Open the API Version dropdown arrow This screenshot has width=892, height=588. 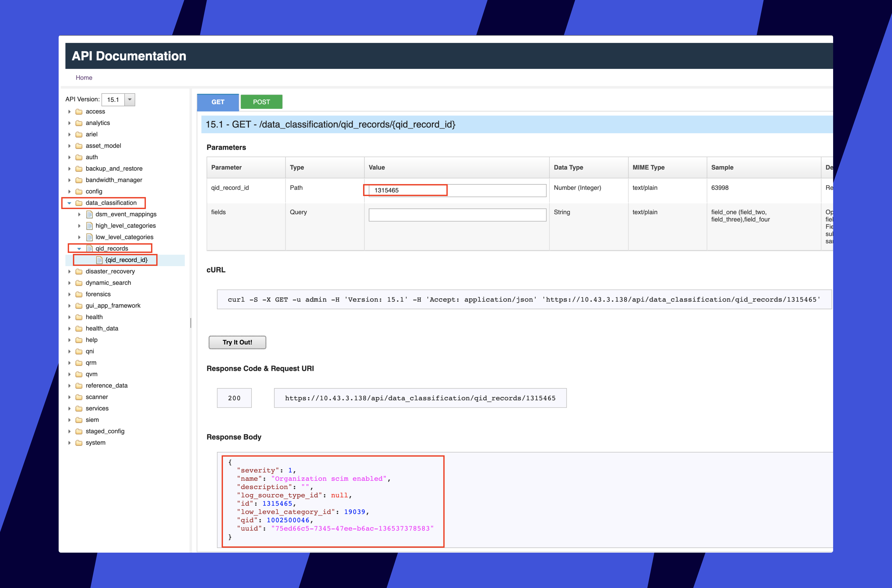[130, 99]
